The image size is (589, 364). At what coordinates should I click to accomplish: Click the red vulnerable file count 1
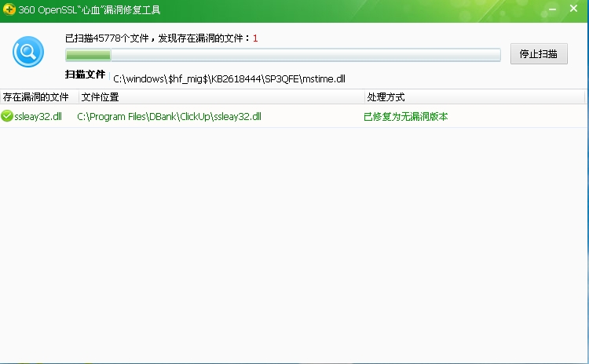point(255,38)
